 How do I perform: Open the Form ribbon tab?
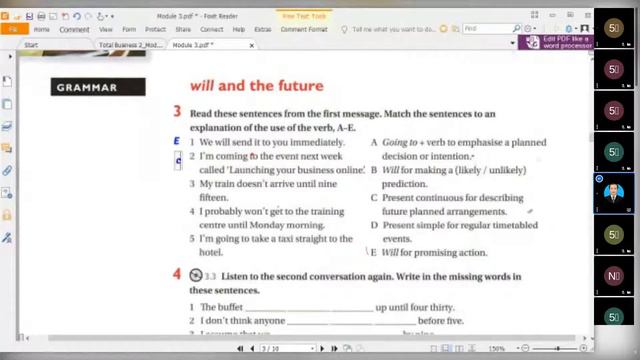[129, 29]
